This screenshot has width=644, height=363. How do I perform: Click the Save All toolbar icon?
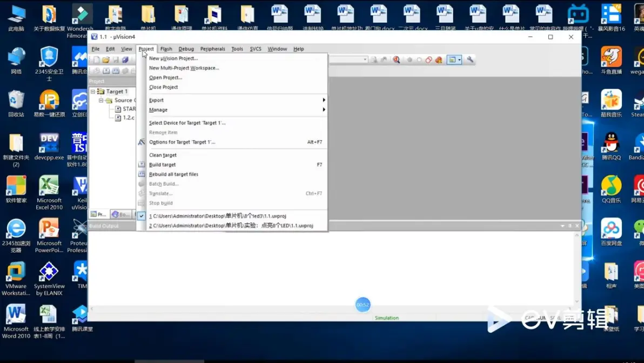pyautogui.click(x=125, y=60)
